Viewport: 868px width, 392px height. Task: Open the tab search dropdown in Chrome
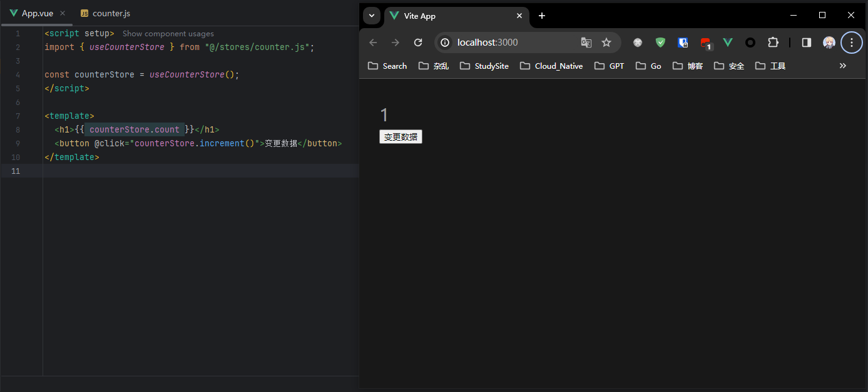[372, 16]
